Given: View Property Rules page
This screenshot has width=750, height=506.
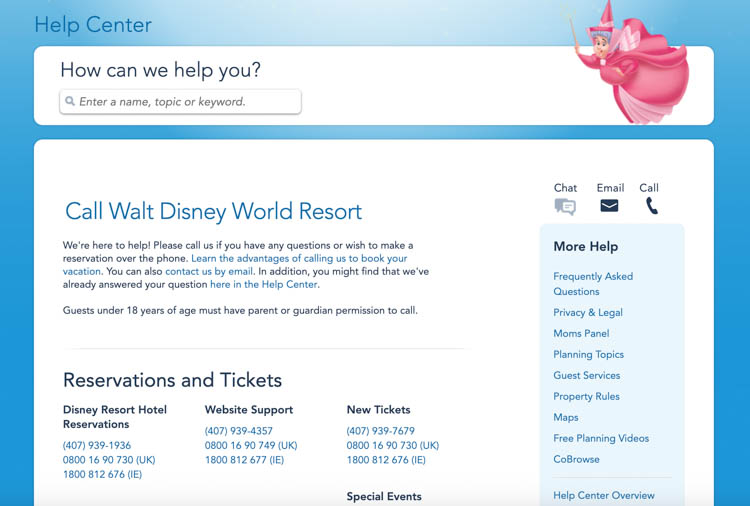Looking at the screenshot, I should [x=586, y=397].
